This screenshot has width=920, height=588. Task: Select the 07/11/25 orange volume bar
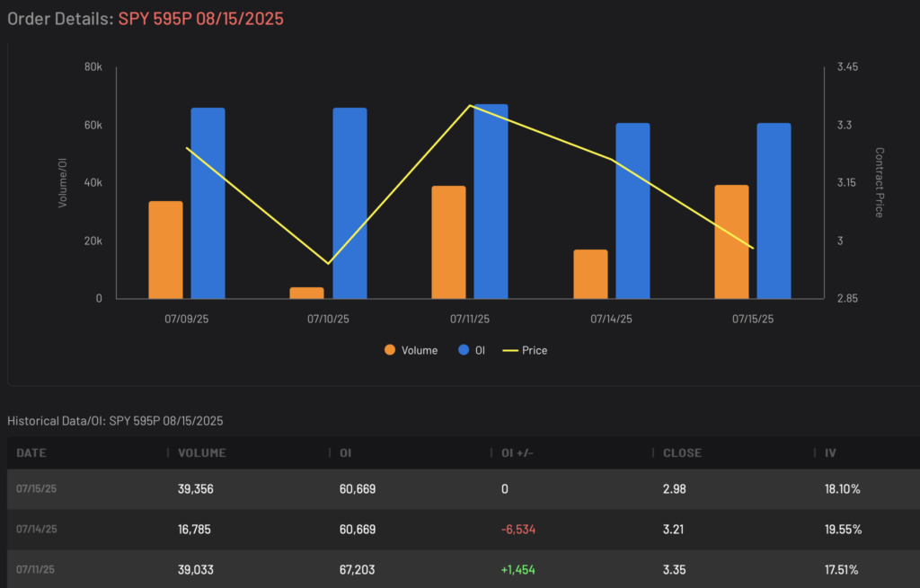pos(449,242)
